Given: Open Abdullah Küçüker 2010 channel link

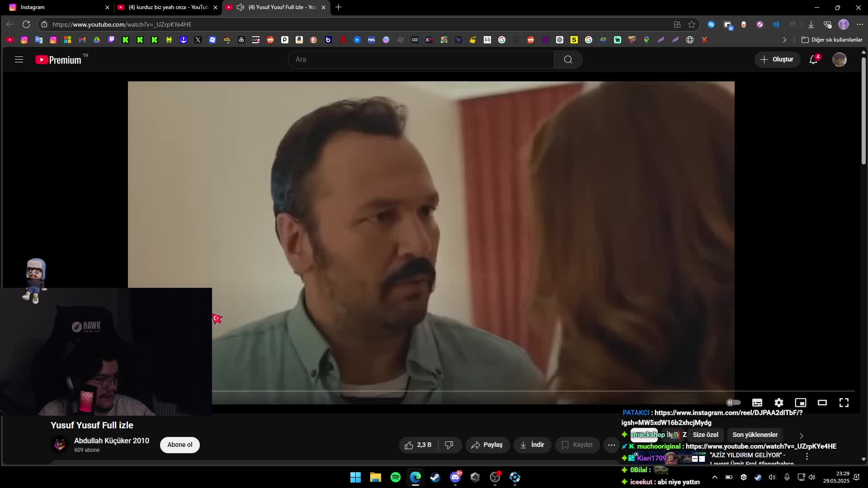Looking at the screenshot, I should pos(112,441).
